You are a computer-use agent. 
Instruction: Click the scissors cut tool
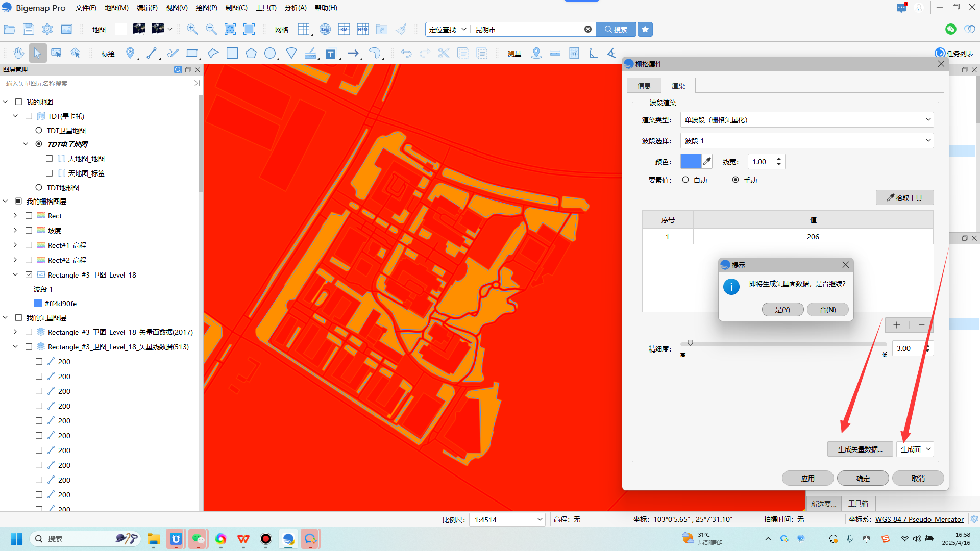(x=444, y=53)
